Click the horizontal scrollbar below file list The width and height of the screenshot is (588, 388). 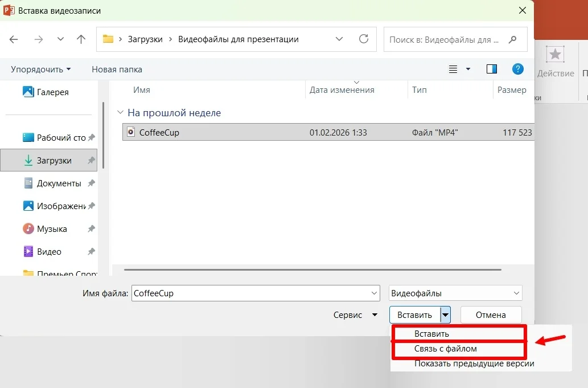(312, 269)
